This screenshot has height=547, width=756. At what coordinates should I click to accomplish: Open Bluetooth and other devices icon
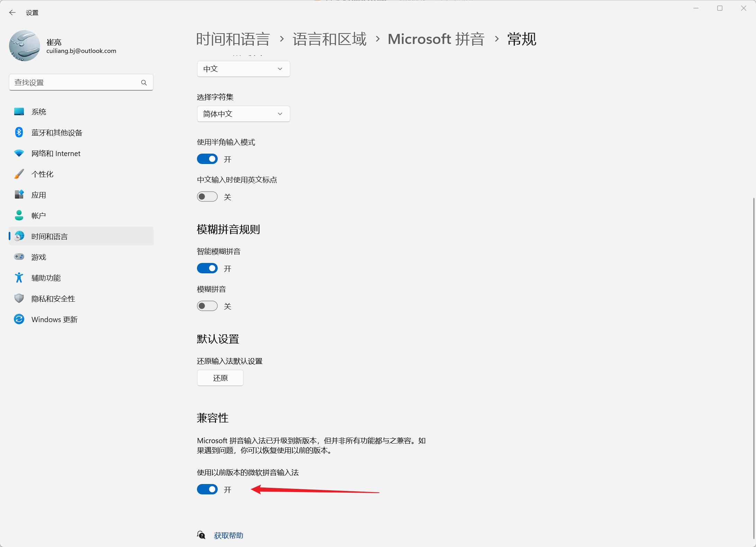tap(19, 133)
